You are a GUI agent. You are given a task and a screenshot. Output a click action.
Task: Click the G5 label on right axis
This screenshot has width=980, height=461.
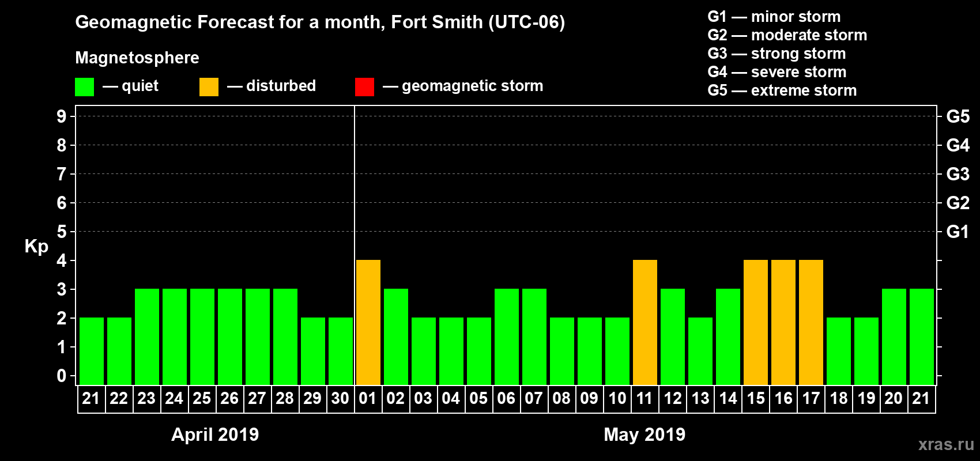pos(958,116)
